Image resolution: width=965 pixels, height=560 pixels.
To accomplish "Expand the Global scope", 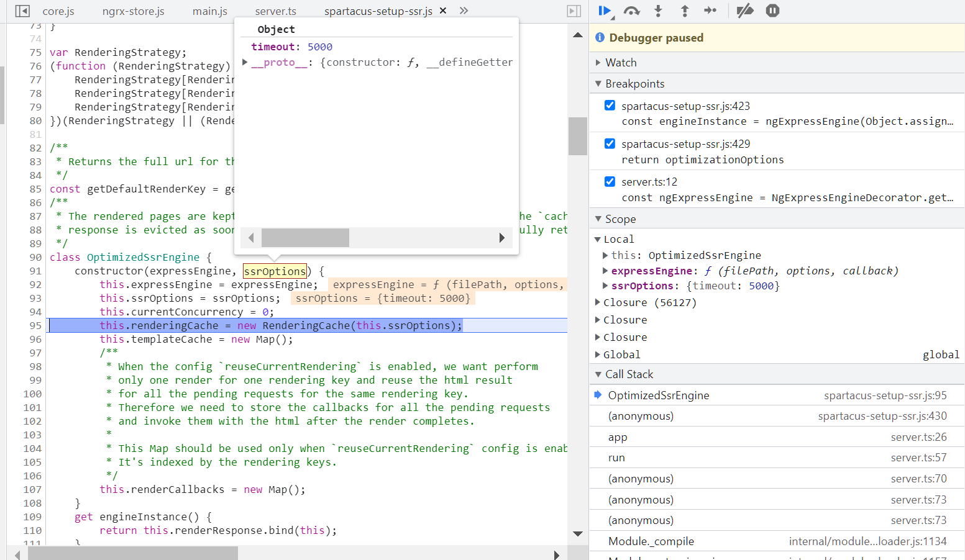I will pyautogui.click(x=598, y=355).
